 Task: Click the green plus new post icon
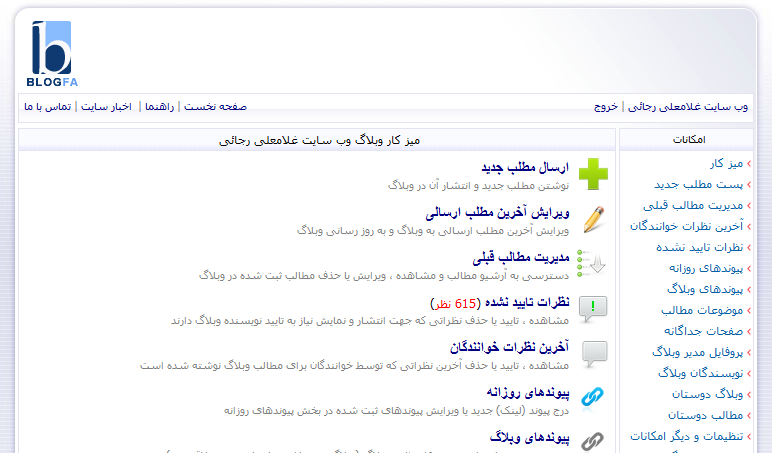[x=593, y=174]
